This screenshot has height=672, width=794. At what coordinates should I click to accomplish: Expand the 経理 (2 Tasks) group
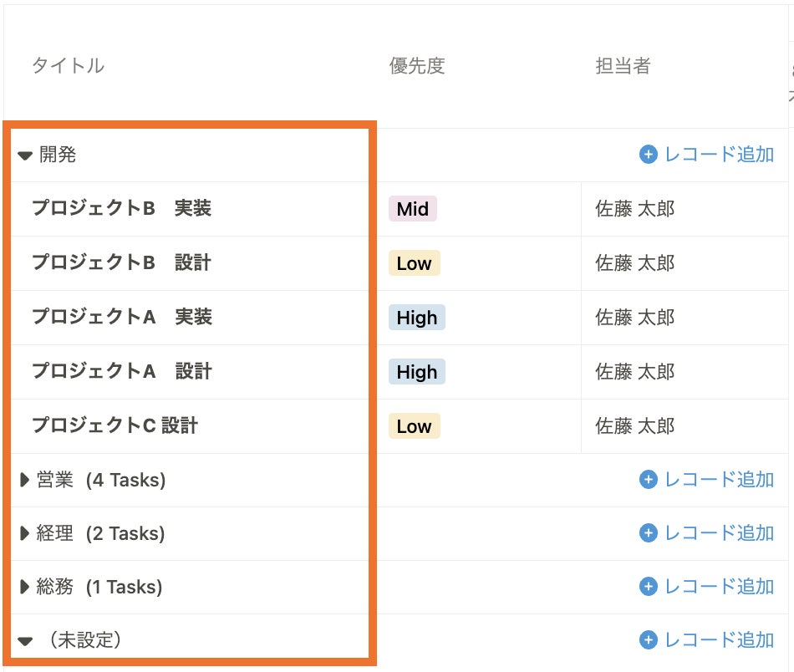(25, 533)
